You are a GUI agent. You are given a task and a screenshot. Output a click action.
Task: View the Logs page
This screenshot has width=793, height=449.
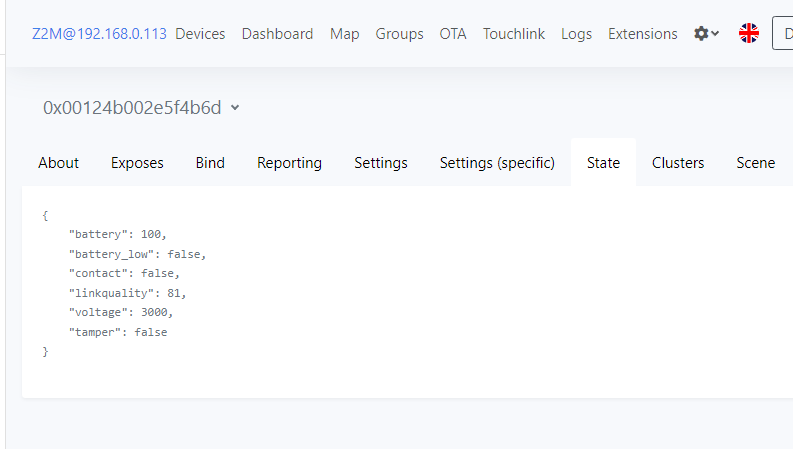point(577,34)
